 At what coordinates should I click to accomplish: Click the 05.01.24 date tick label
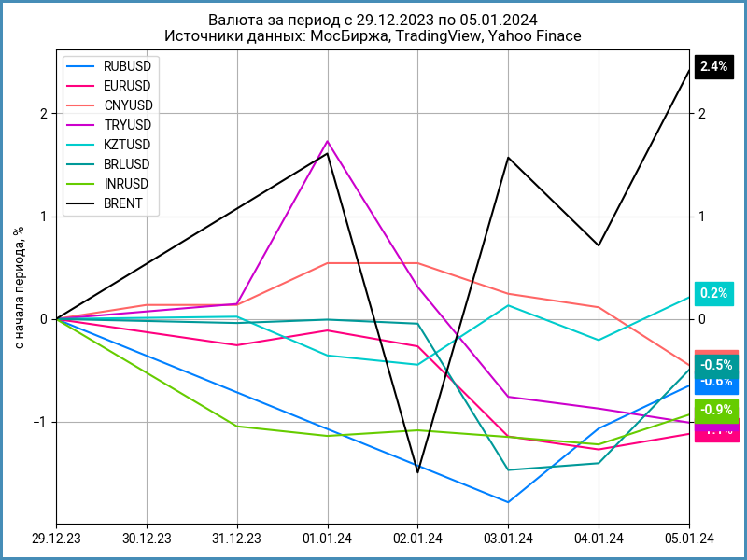coord(689,539)
